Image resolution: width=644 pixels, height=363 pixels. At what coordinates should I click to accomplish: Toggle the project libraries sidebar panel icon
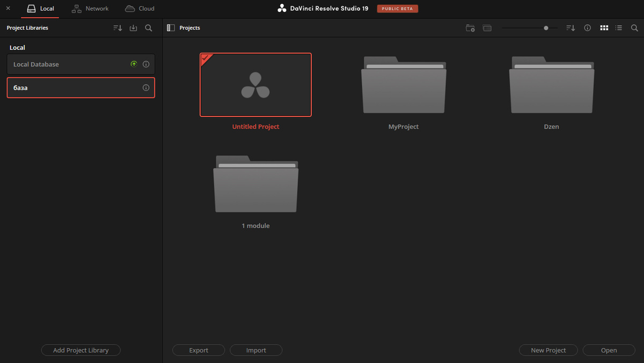coord(171,28)
